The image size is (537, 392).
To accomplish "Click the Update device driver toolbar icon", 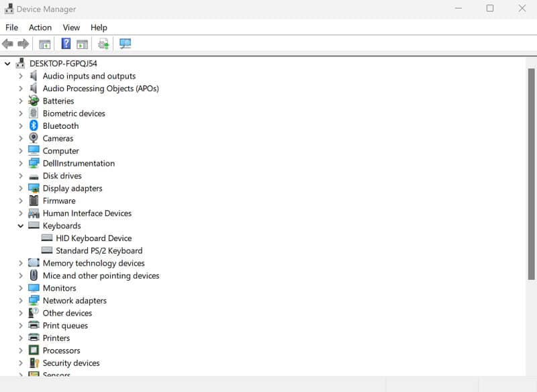I will (x=103, y=44).
